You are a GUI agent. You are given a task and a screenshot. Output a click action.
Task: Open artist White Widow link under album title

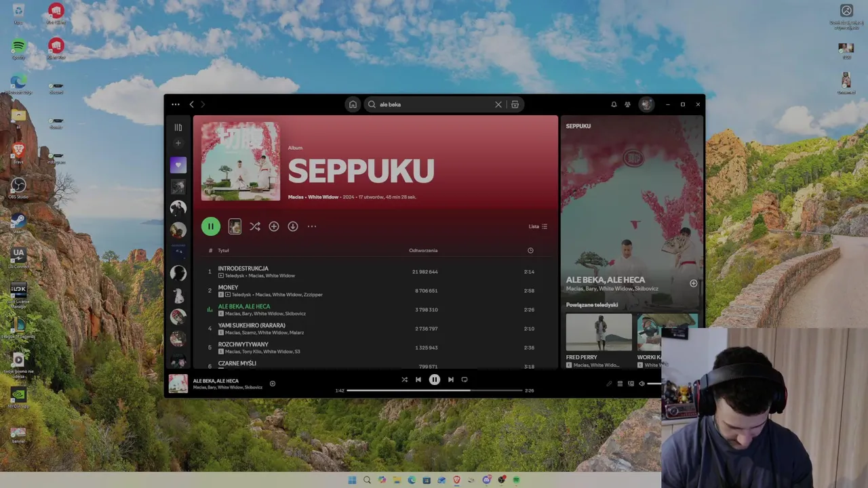coord(323,197)
